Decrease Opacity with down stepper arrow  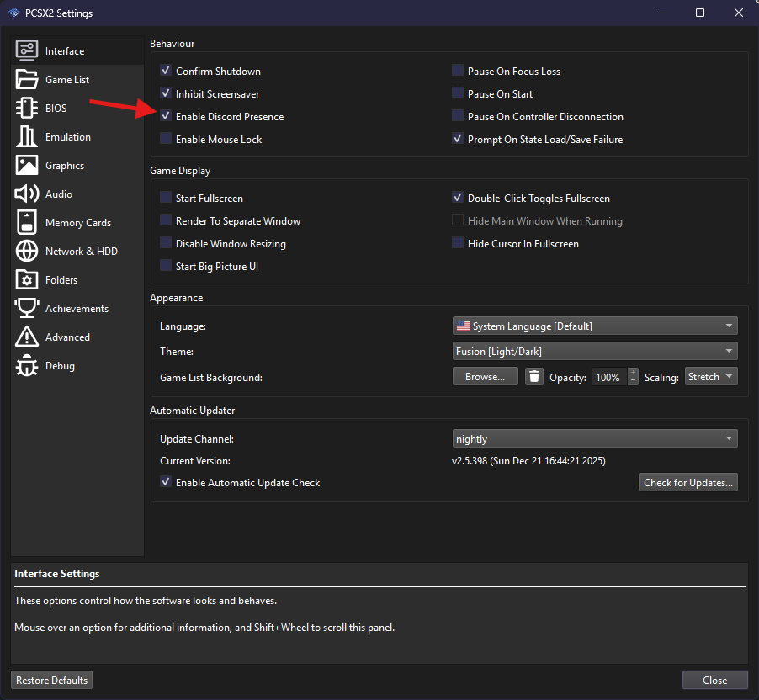pyautogui.click(x=633, y=381)
